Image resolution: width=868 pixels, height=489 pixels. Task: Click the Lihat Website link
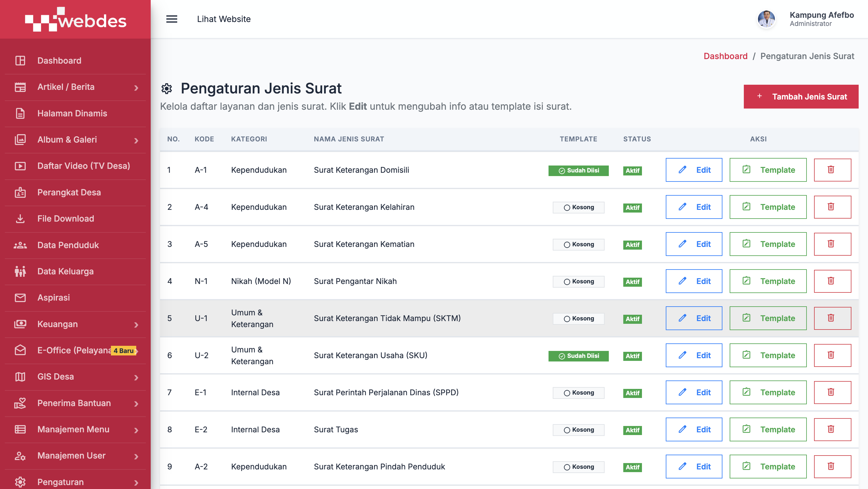pyautogui.click(x=224, y=19)
